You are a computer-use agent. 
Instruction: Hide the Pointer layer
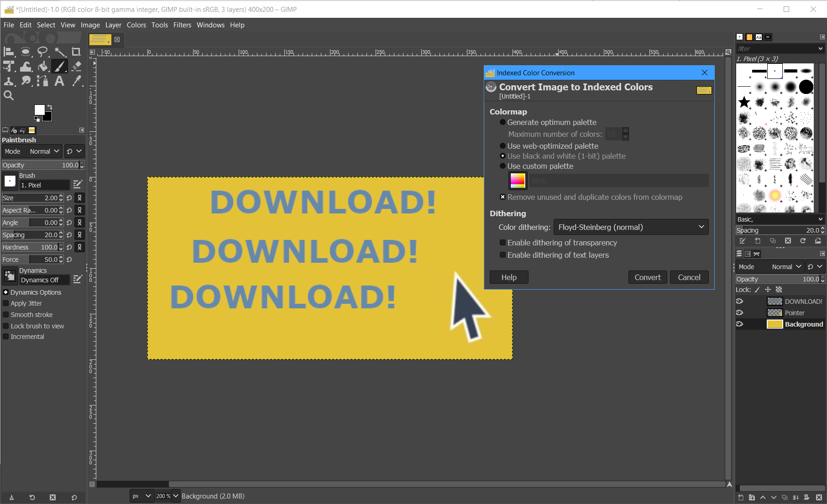pyautogui.click(x=739, y=313)
